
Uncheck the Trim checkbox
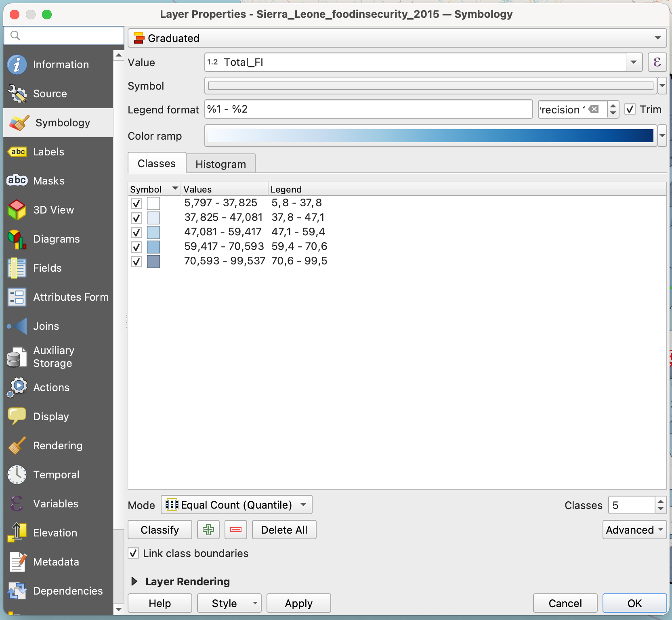(630, 109)
